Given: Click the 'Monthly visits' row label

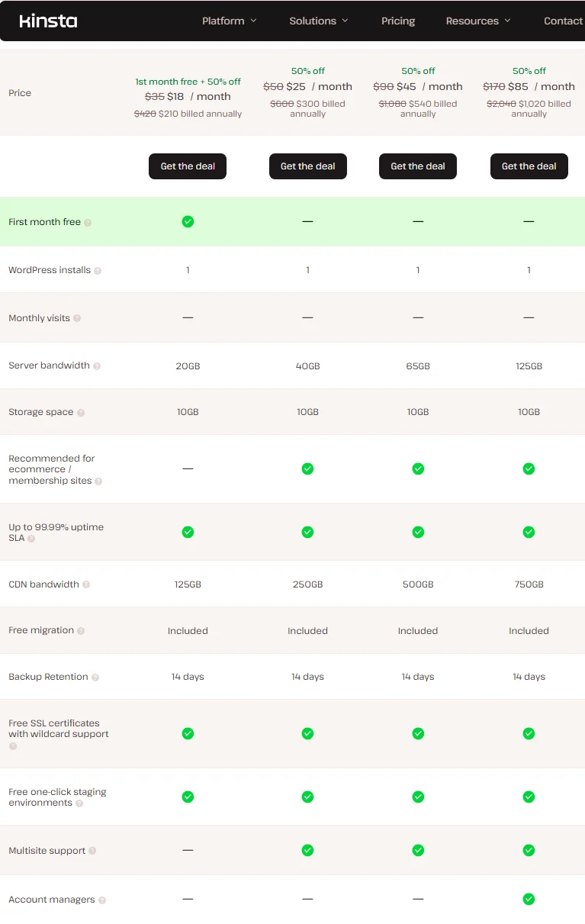Looking at the screenshot, I should pyautogui.click(x=39, y=318).
